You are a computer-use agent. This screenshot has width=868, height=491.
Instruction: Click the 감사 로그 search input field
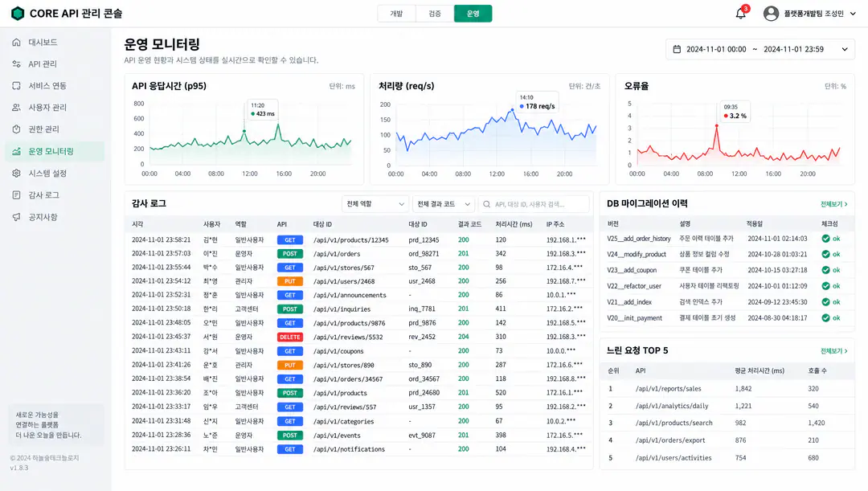534,204
